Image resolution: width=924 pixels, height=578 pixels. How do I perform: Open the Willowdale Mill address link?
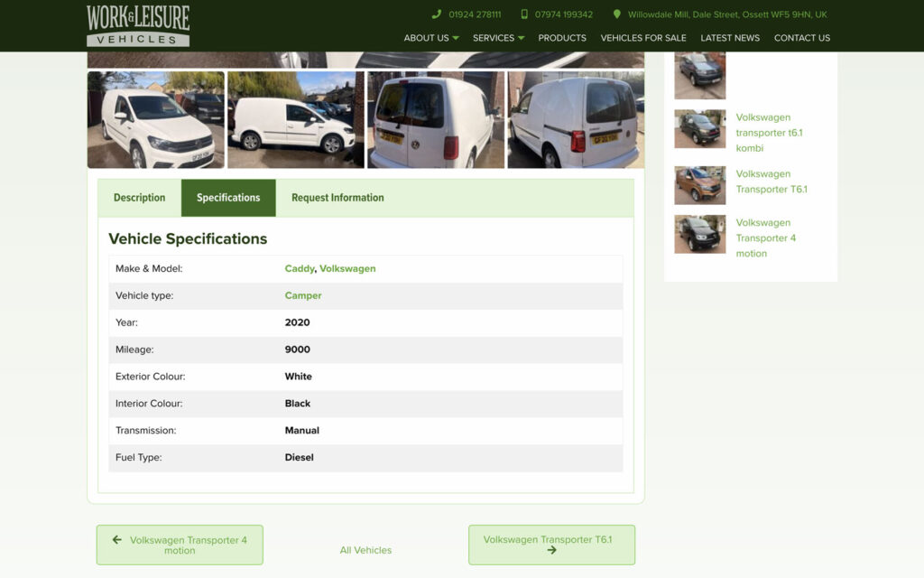pyautogui.click(x=727, y=14)
